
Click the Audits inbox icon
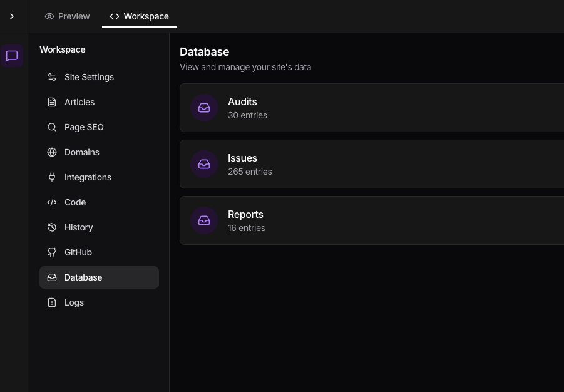(204, 108)
